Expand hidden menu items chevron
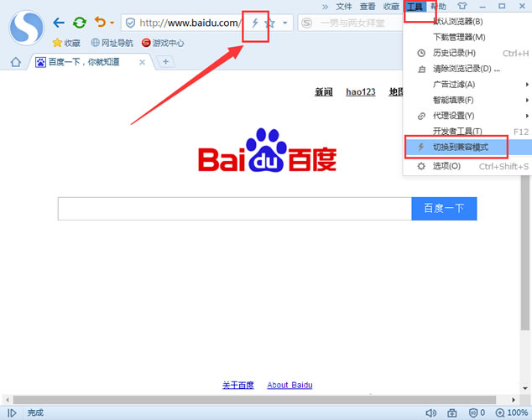The width and height of the screenshot is (532, 420). (325, 7)
